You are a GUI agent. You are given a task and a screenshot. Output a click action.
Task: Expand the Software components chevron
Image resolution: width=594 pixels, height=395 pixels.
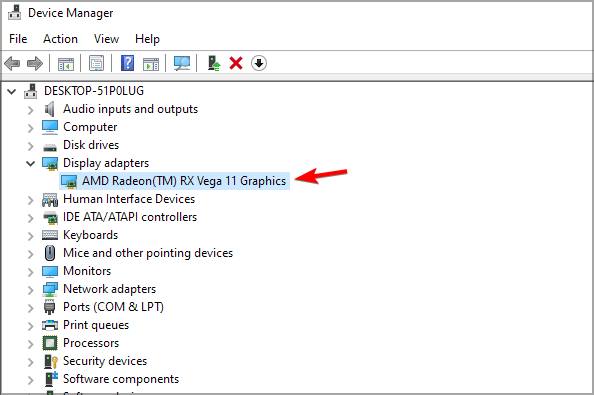coord(31,380)
